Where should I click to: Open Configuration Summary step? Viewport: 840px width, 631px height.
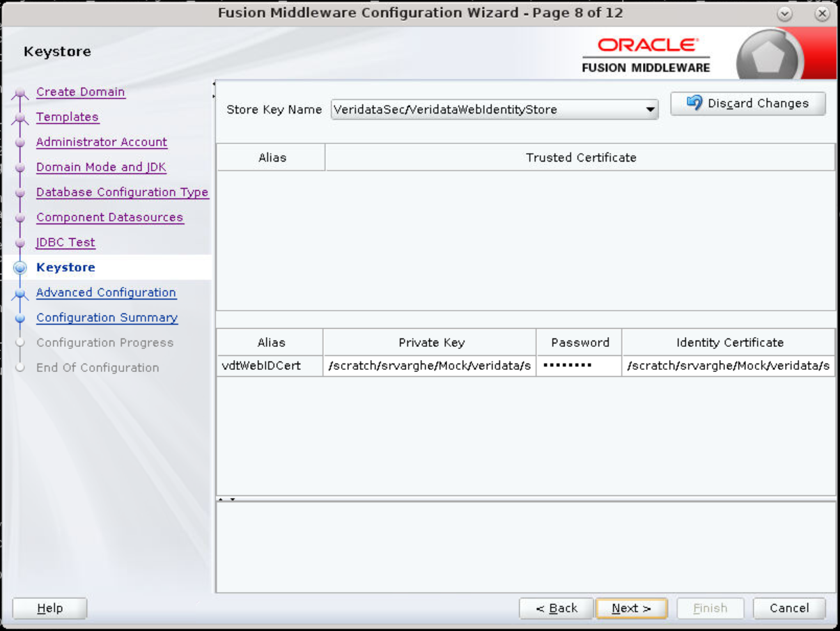107,318
